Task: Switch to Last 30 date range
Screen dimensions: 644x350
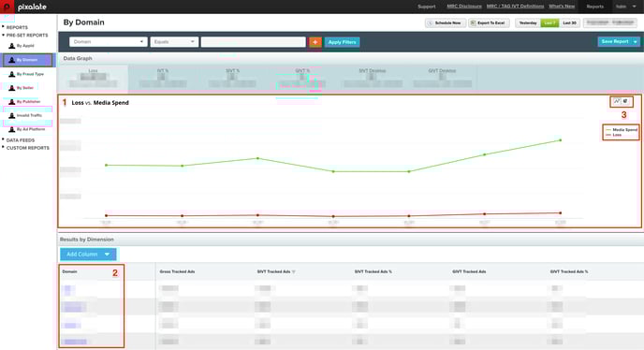Action: 569,23
